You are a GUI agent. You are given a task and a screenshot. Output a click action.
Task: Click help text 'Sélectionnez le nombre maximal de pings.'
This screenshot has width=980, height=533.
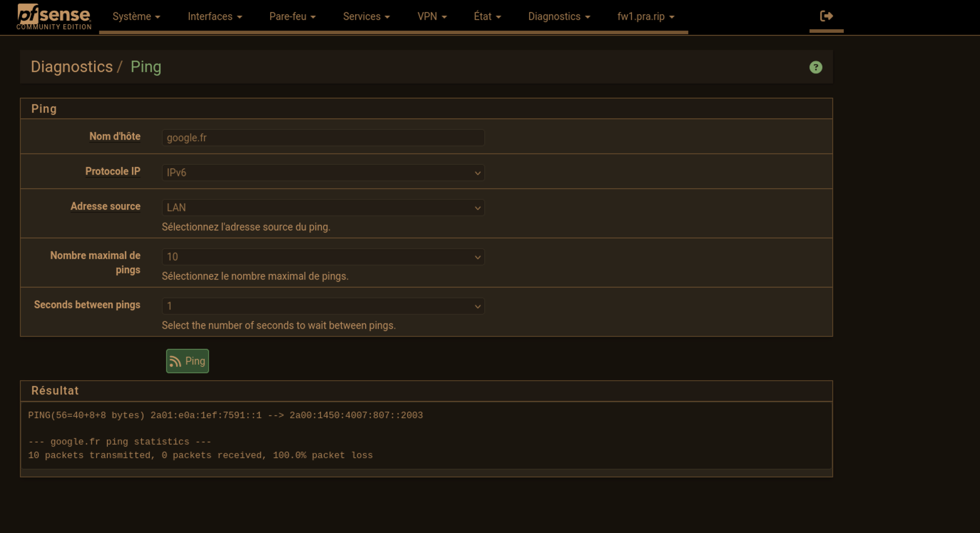(x=255, y=276)
